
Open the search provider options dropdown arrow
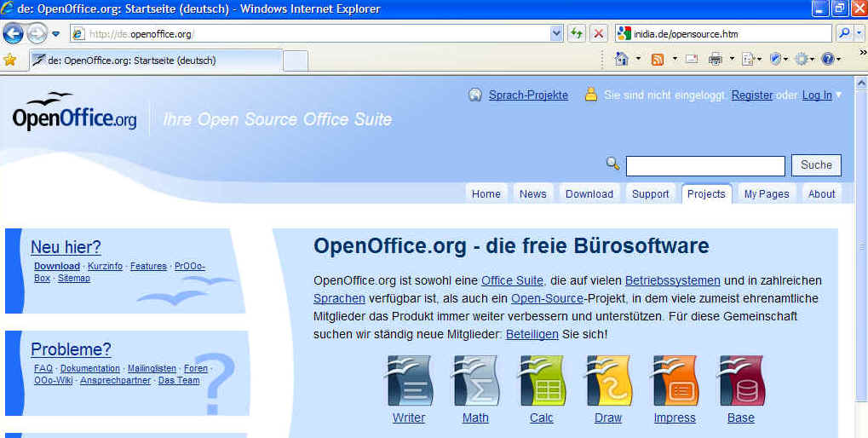[x=859, y=34]
